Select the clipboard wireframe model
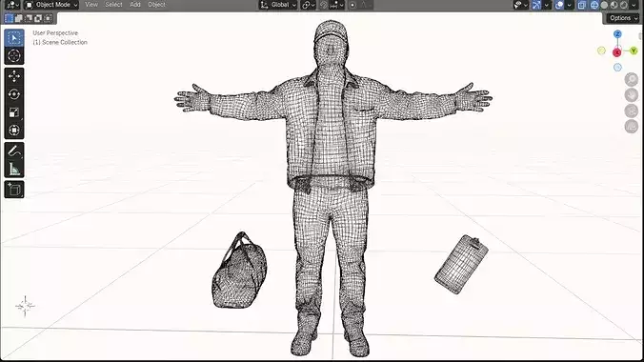The image size is (644, 362). tap(461, 264)
